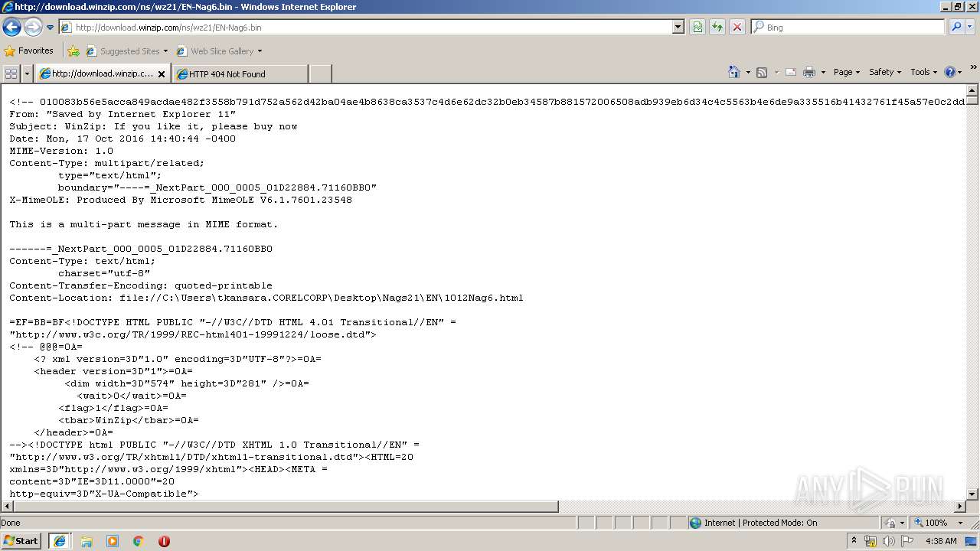Open search provider options dropdown
The width and height of the screenshot is (980, 551).
click(970, 28)
